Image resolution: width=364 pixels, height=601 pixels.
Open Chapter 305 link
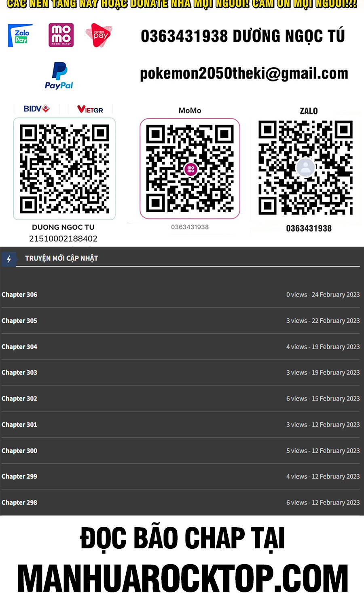click(x=19, y=321)
